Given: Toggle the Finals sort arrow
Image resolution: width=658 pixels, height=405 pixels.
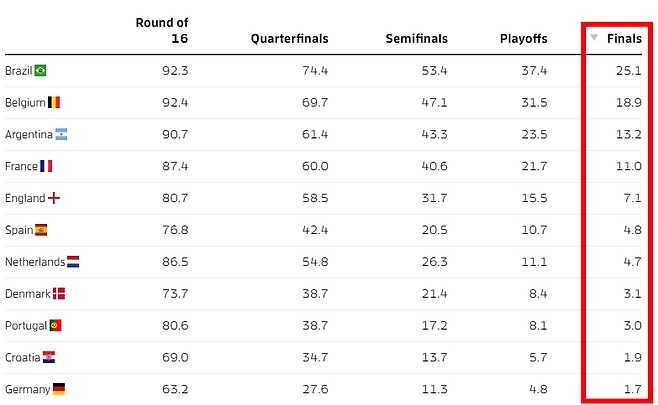Looking at the screenshot, I should pos(594,38).
